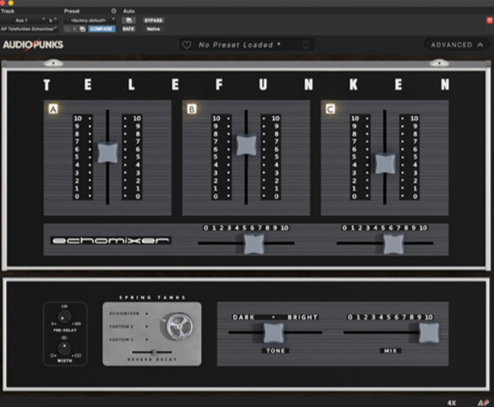Toggle the Bypass button
The image size is (494, 407).
(x=153, y=20)
